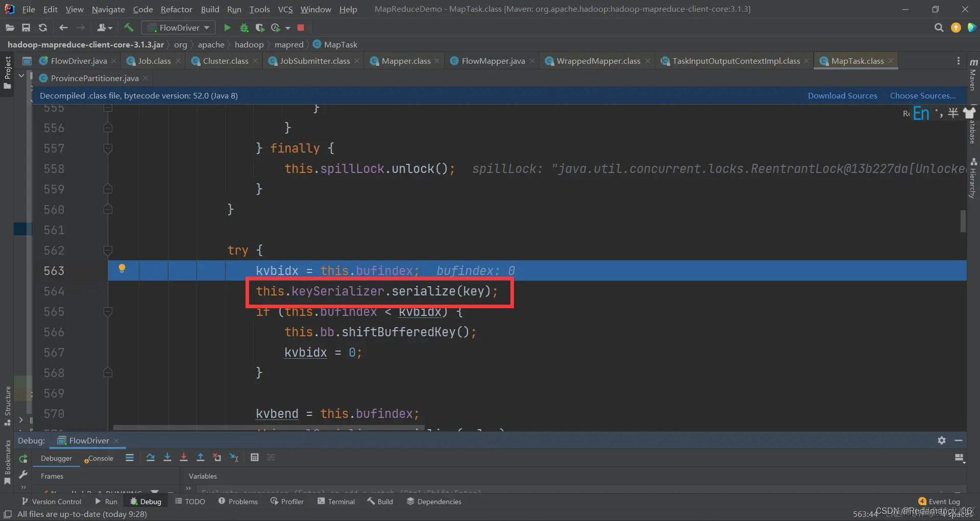Navigate back with the left arrow
This screenshot has width=980, height=521.
click(63, 28)
